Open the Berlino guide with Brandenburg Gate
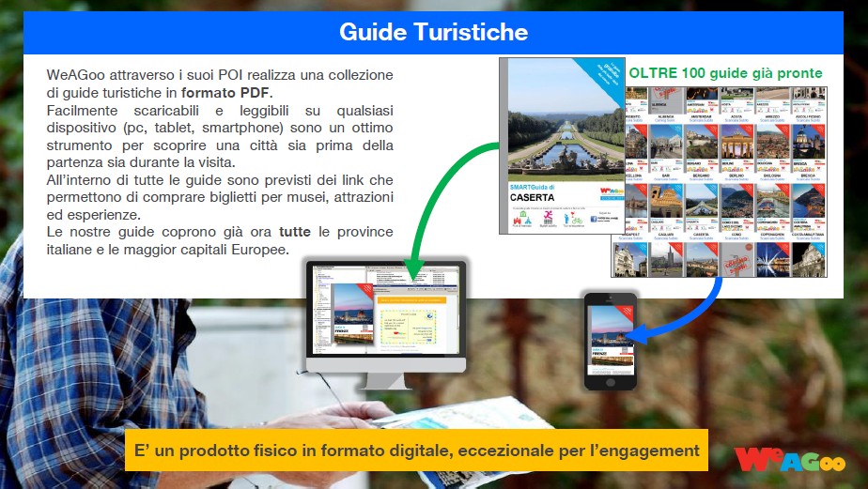The image size is (868, 489). (x=736, y=149)
